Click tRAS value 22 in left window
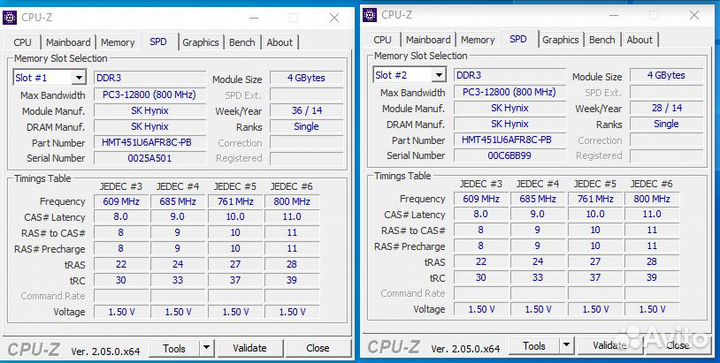The width and height of the screenshot is (720, 363). [121, 264]
